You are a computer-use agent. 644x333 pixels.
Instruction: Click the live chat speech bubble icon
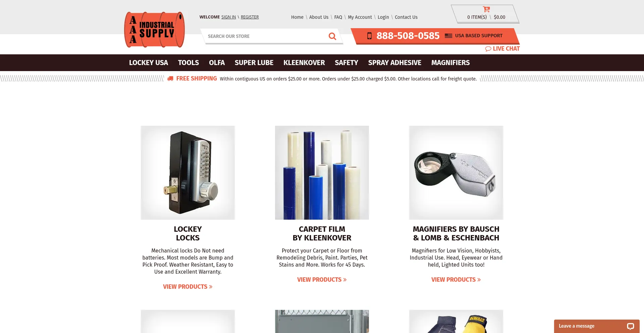488,49
